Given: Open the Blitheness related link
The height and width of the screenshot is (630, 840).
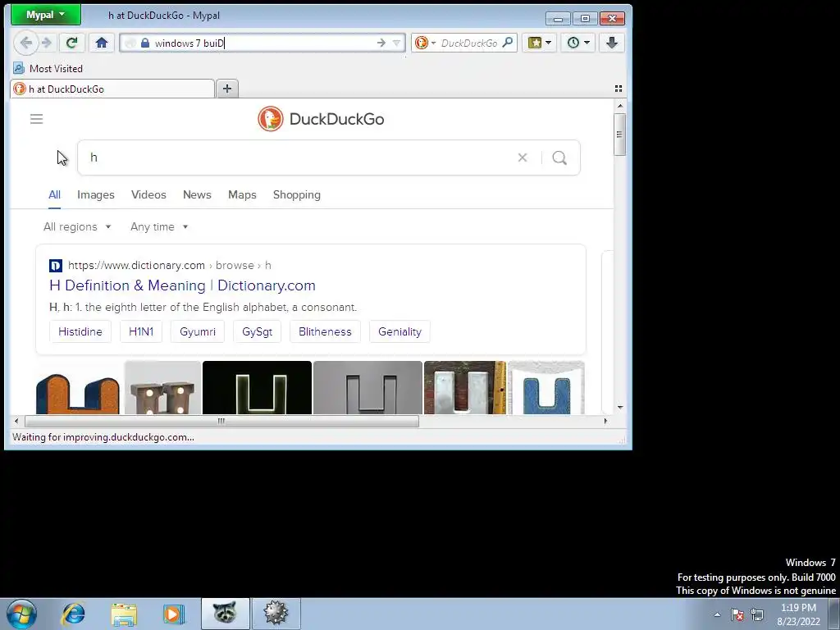Looking at the screenshot, I should 325,331.
